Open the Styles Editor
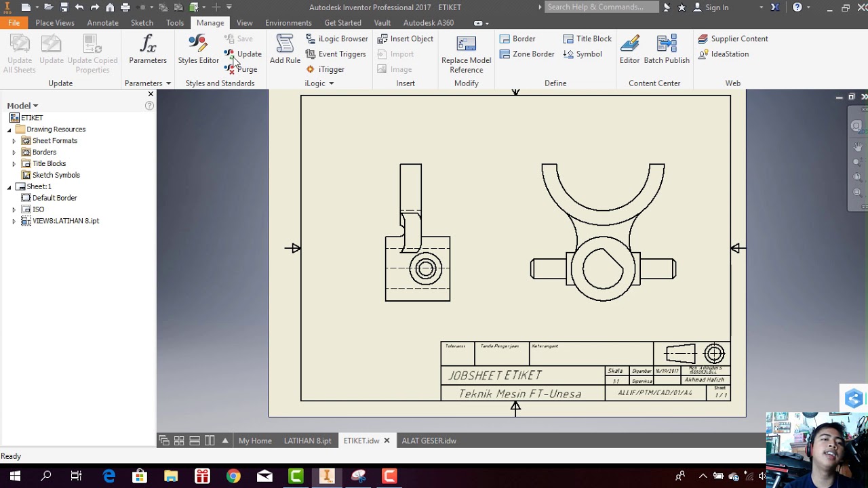868x488 pixels. [x=198, y=50]
